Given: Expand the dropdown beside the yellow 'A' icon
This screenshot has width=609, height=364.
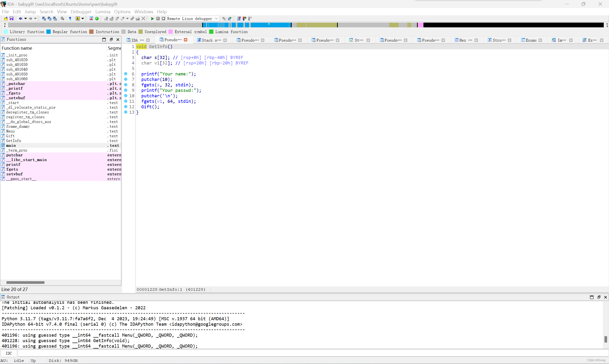Looking at the screenshot, I should 83,19.
